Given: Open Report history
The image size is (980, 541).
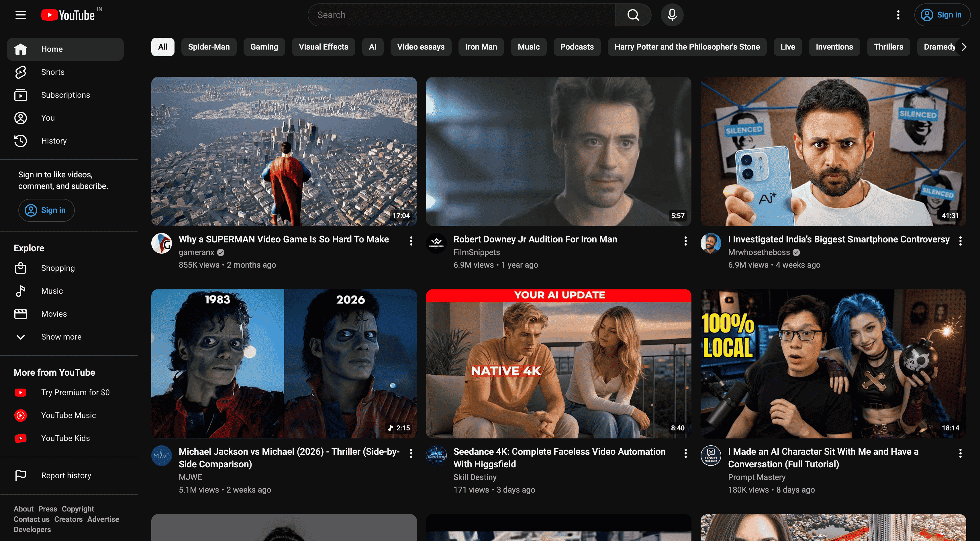Looking at the screenshot, I should (65, 475).
